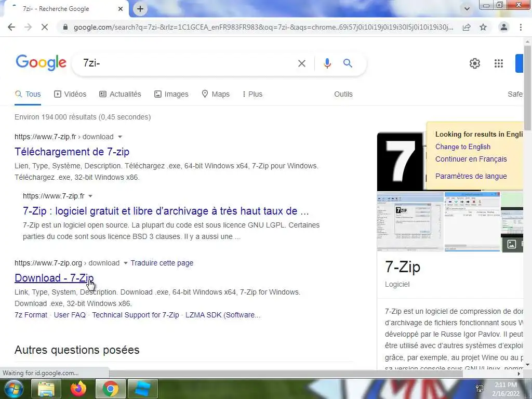Go back with the browser back arrow
532x399 pixels.
pos(11,27)
